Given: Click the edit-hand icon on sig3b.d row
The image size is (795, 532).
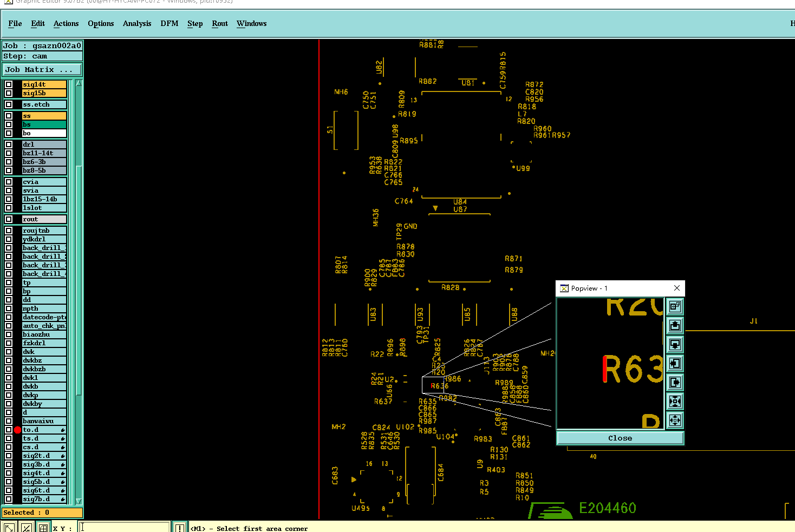Looking at the screenshot, I should pyautogui.click(x=63, y=465).
